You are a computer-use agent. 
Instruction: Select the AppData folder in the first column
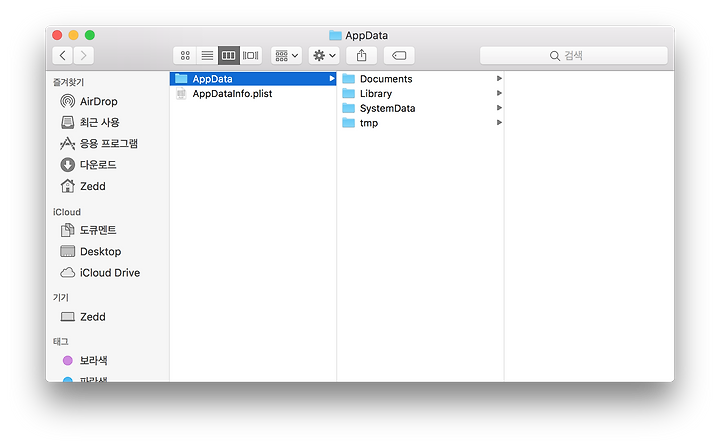[x=253, y=79]
